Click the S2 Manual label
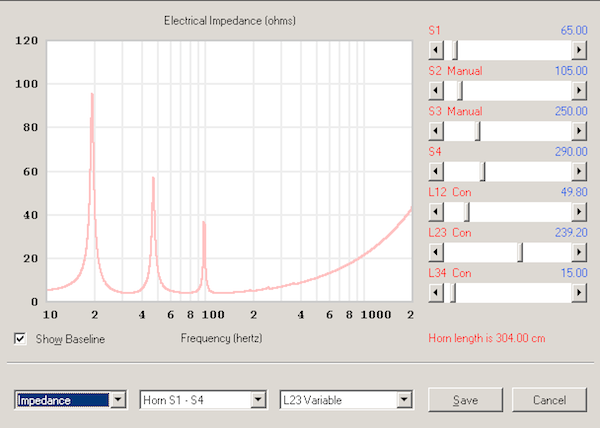This screenshot has width=600, height=428. (x=455, y=71)
